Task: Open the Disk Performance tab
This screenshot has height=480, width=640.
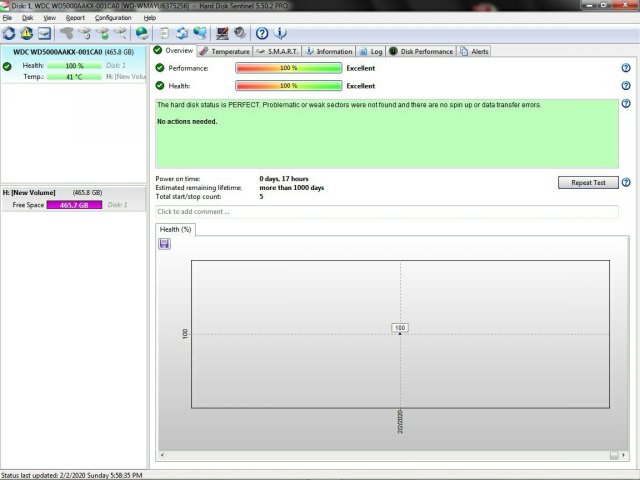Action: tap(421, 51)
